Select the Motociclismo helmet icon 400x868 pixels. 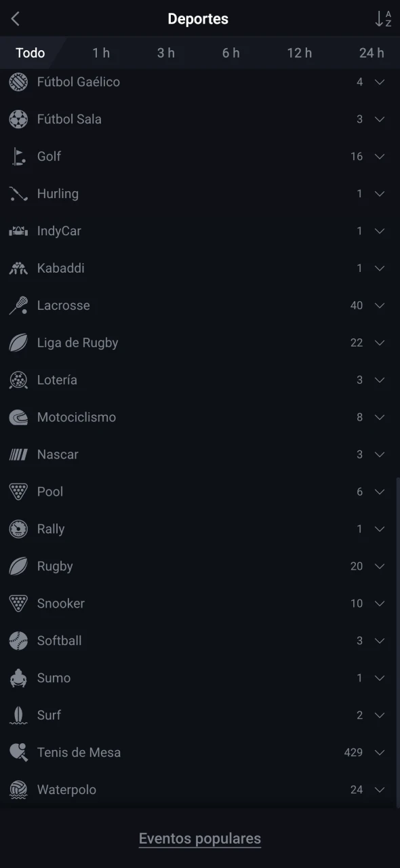tap(18, 418)
